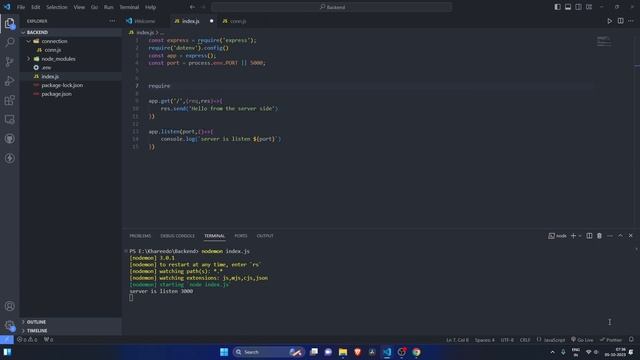Screen dimensions: 640x360
Task: Open the OUTPUT panel tab
Action: (x=265, y=236)
